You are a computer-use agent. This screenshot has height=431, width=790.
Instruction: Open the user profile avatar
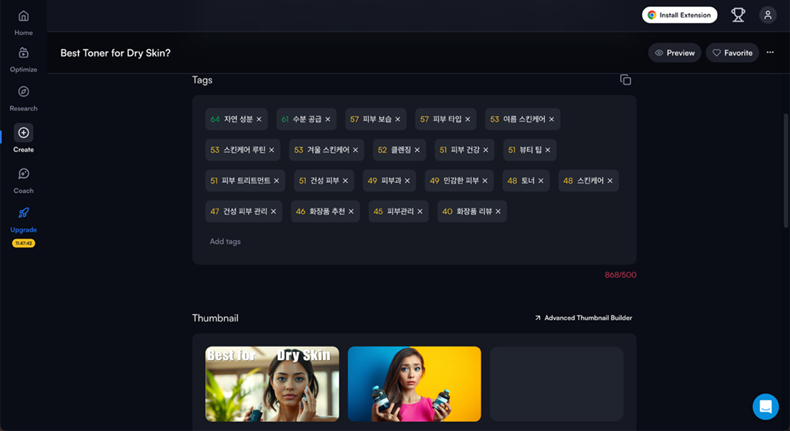pyautogui.click(x=767, y=15)
